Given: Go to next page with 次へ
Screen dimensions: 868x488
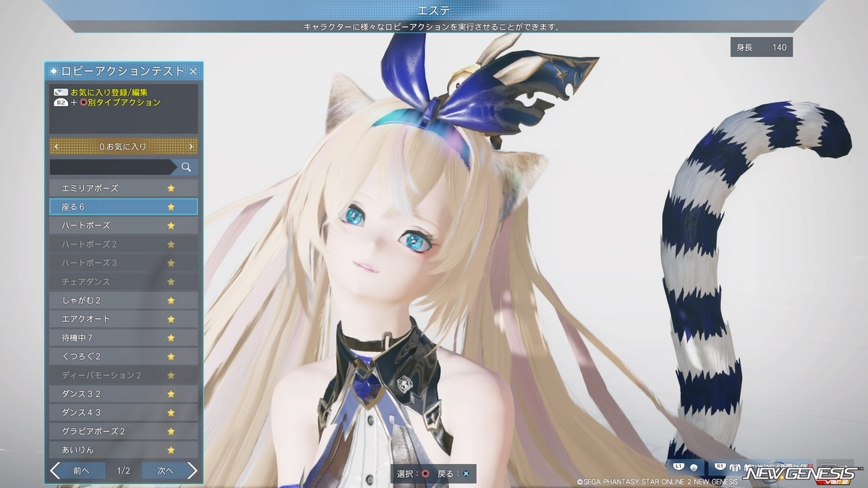Looking at the screenshot, I should click(x=170, y=471).
